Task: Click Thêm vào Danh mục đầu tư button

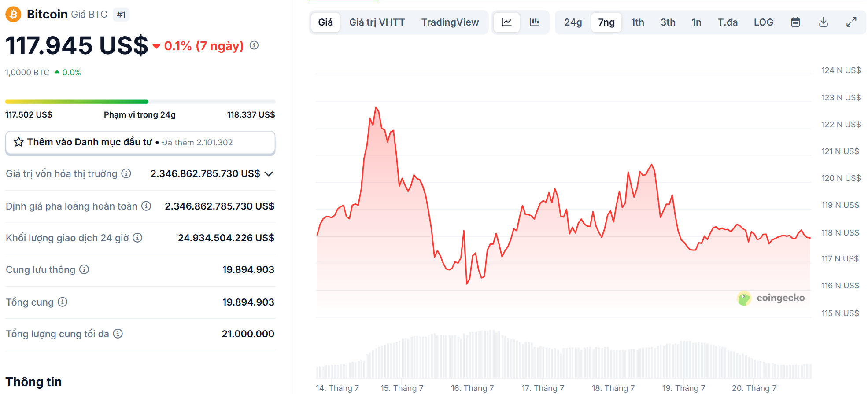Action: tap(140, 143)
